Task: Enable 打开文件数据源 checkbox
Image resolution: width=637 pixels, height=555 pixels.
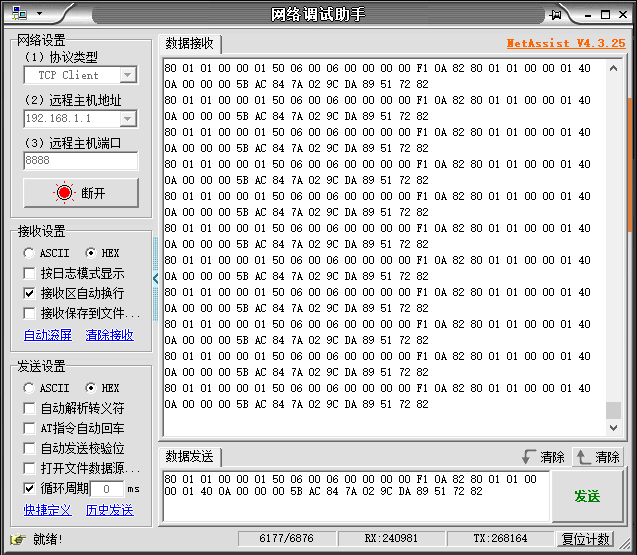Action: [x=29, y=468]
